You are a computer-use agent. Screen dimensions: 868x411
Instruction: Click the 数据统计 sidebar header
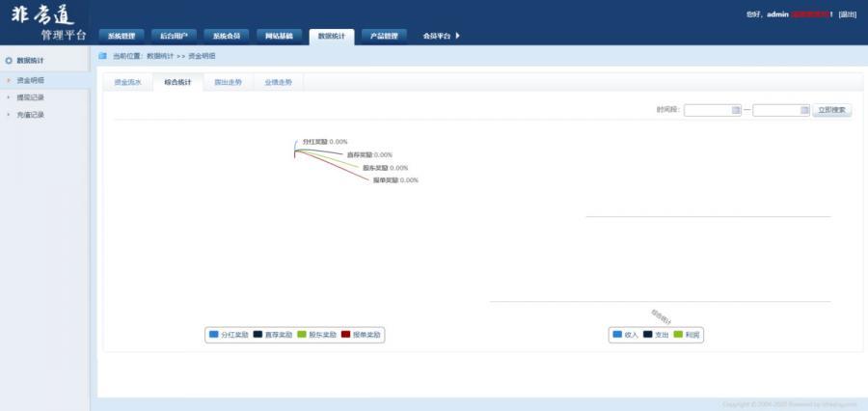30,61
